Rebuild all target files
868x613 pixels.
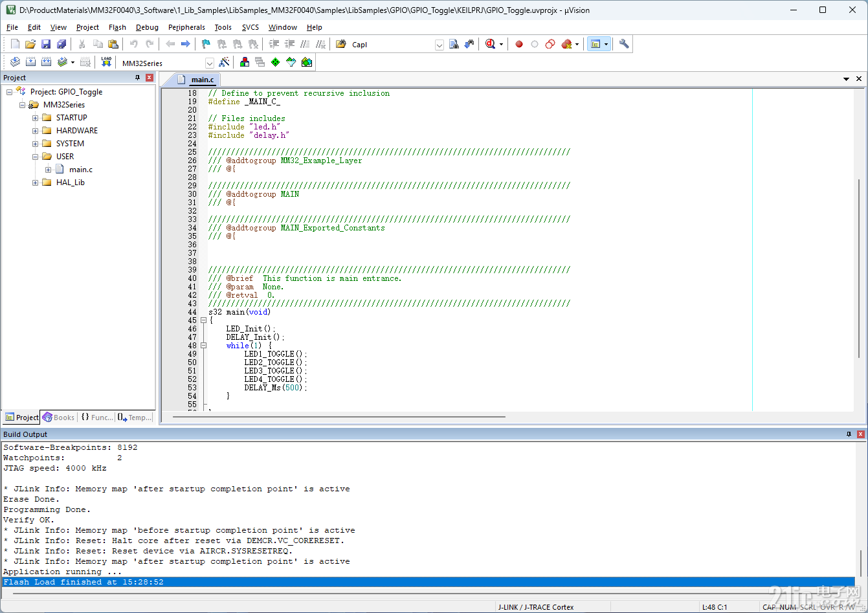pos(46,62)
